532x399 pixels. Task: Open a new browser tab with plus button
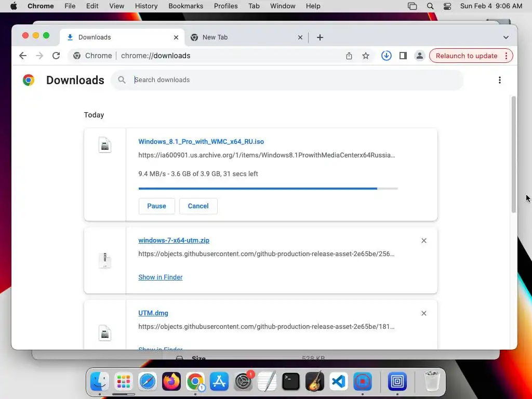(x=320, y=37)
